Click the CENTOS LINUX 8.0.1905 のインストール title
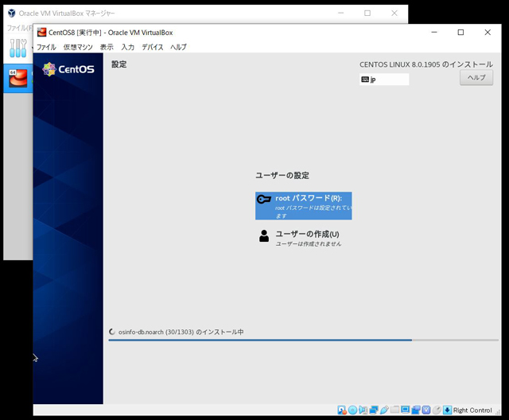Screen dimensions: 509x420 pyautogui.click(x=426, y=64)
